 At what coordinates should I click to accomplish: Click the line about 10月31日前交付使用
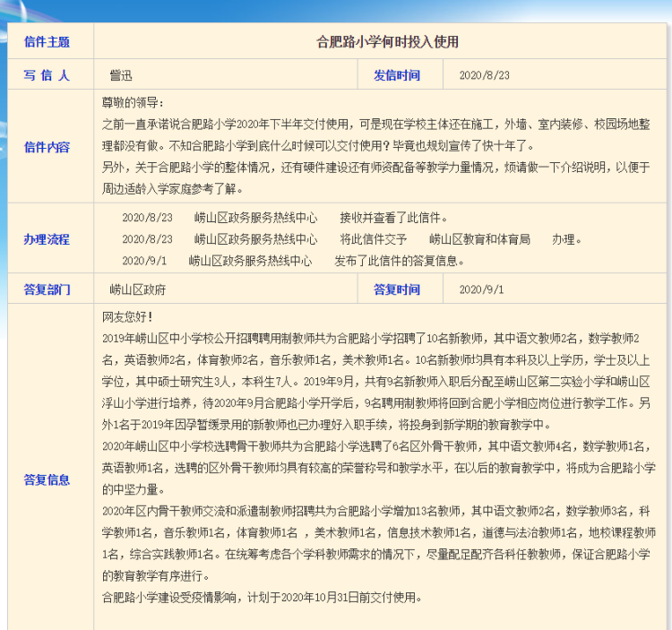pyautogui.click(x=262, y=598)
